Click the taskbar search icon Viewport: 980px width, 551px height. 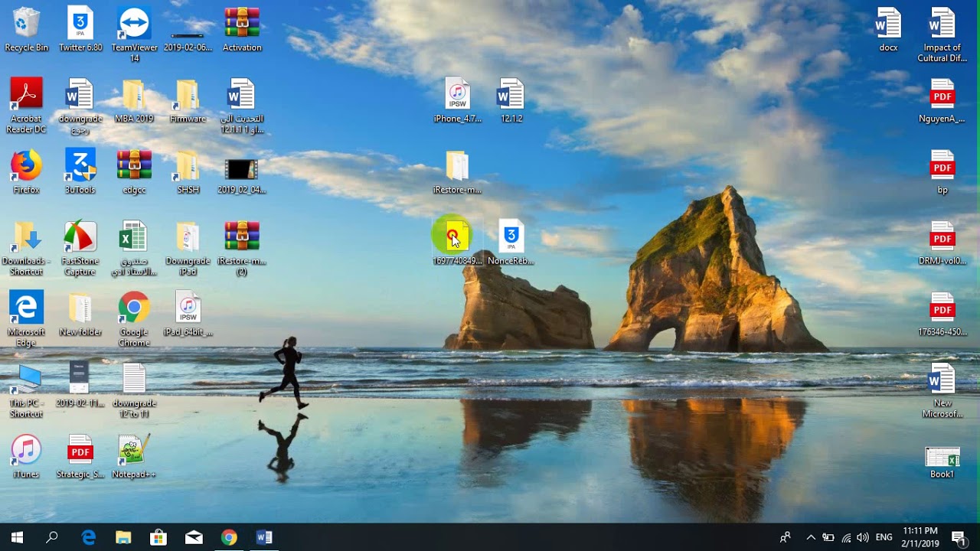click(x=52, y=537)
